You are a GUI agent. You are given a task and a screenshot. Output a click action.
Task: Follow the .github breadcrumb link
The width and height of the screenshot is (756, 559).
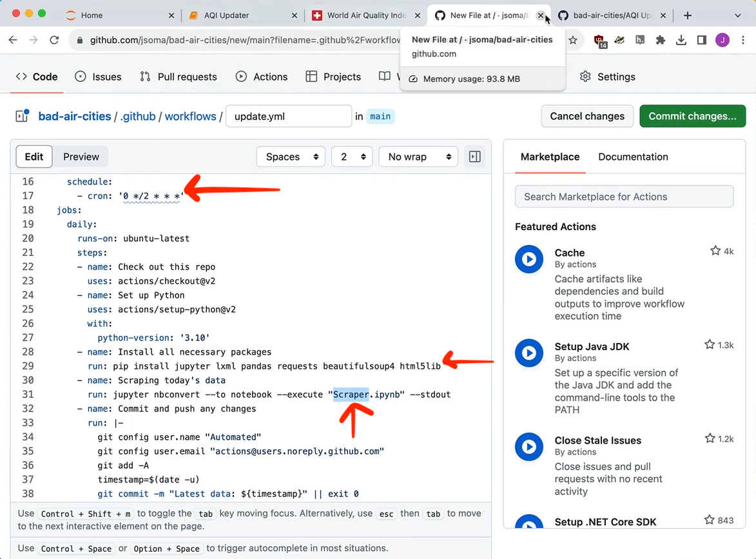click(138, 116)
